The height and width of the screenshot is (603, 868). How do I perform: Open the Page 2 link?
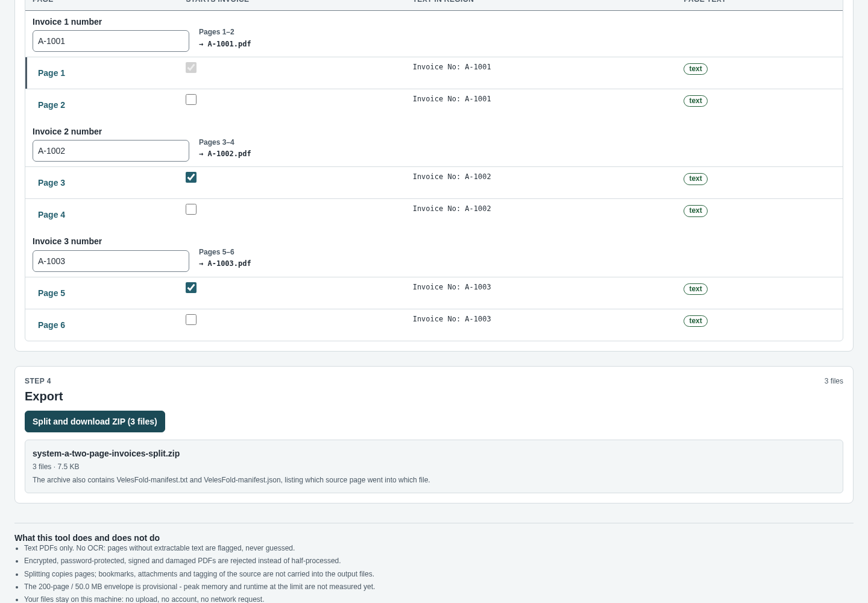(51, 105)
